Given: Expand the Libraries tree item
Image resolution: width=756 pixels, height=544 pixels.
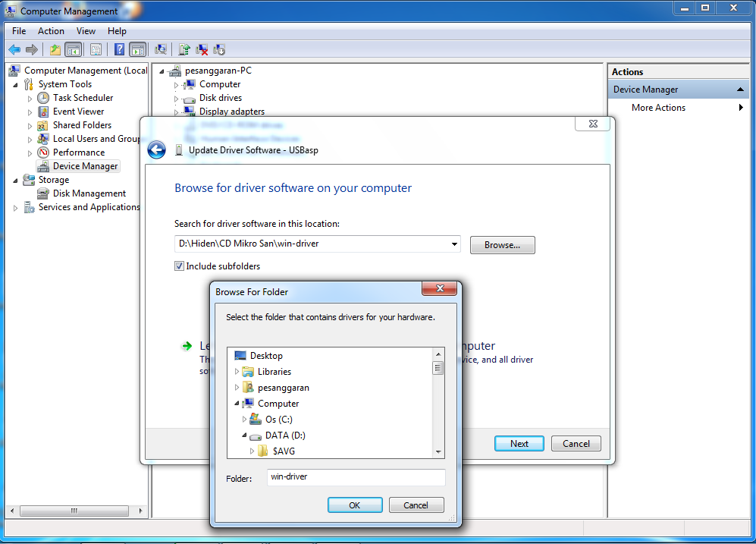Looking at the screenshot, I should (x=236, y=372).
